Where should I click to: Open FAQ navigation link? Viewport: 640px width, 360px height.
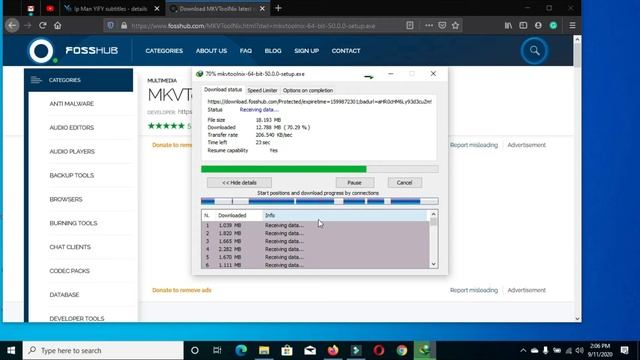point(246,51)
